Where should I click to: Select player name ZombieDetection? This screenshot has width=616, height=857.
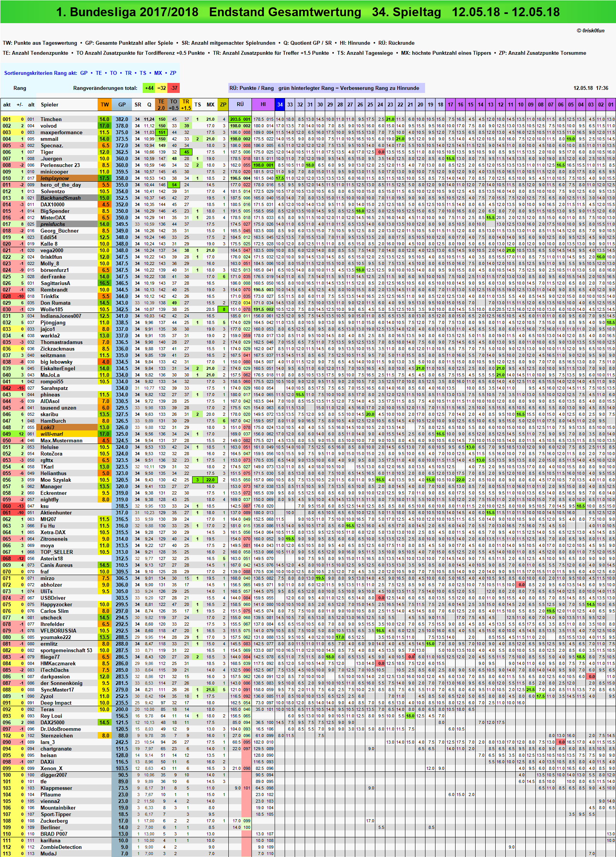(61, 847)
